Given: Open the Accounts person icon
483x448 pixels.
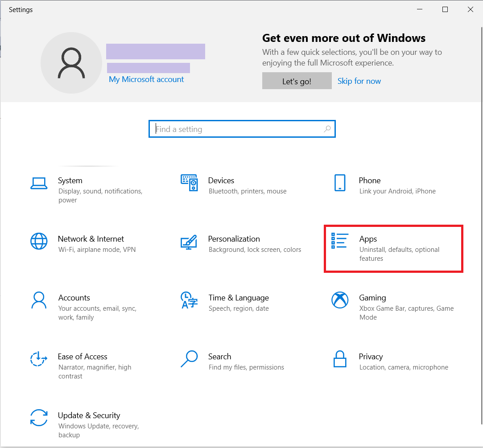Looking at the screenshot, I should (39, 300).
